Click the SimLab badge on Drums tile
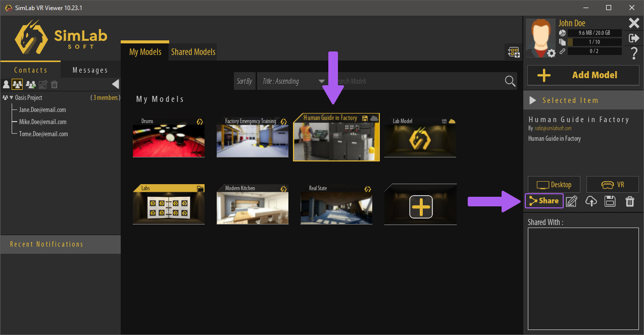The width and height of the screenshot is (644, 335). pos(200,122)
